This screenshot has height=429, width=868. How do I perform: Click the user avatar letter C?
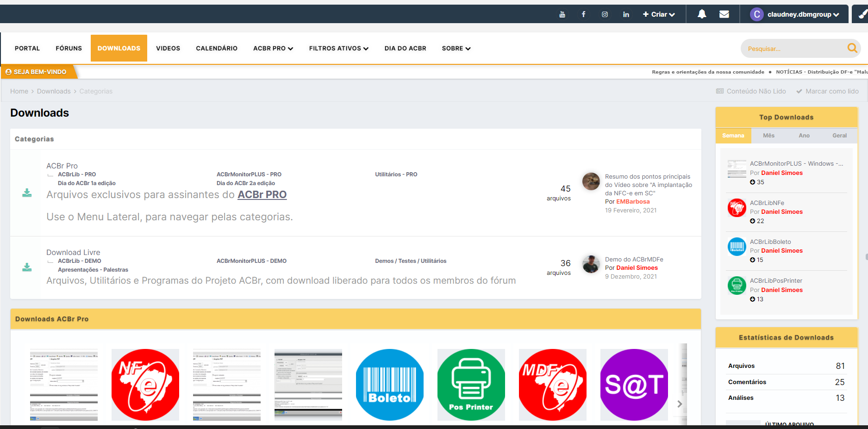[x=757, y=14]
